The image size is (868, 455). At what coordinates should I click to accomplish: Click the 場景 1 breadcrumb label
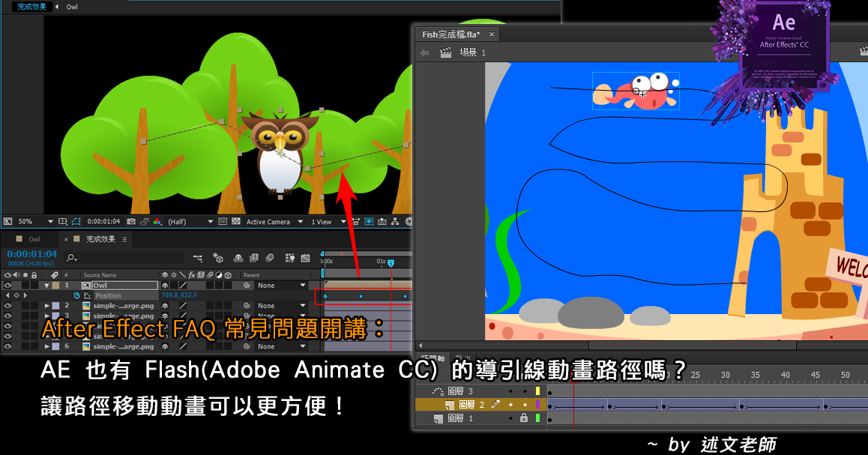click(473, 52)
